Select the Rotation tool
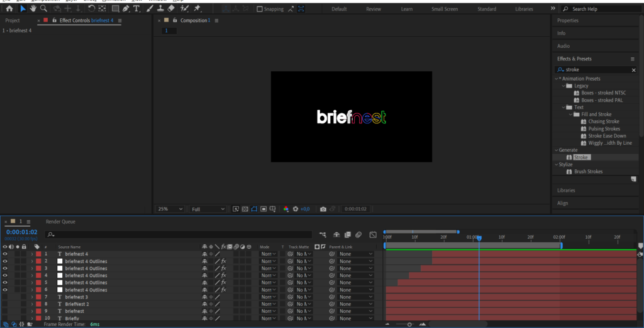Image resolution: width=644 pixels, height=328 pixels. (x=92, y=9)
